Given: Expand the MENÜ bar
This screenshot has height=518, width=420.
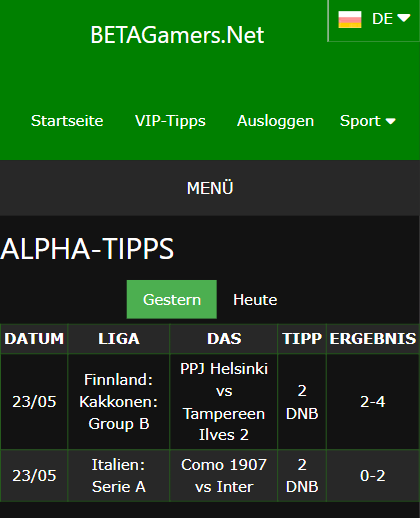Looking at the screenshot, I should click(x=210, y=188).
